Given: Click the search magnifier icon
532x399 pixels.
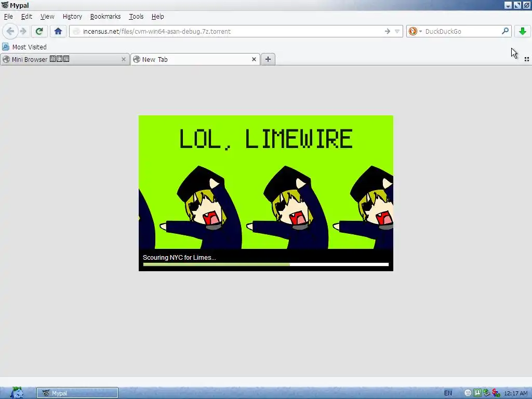Looking at the screenshot, I should (505, 31).
